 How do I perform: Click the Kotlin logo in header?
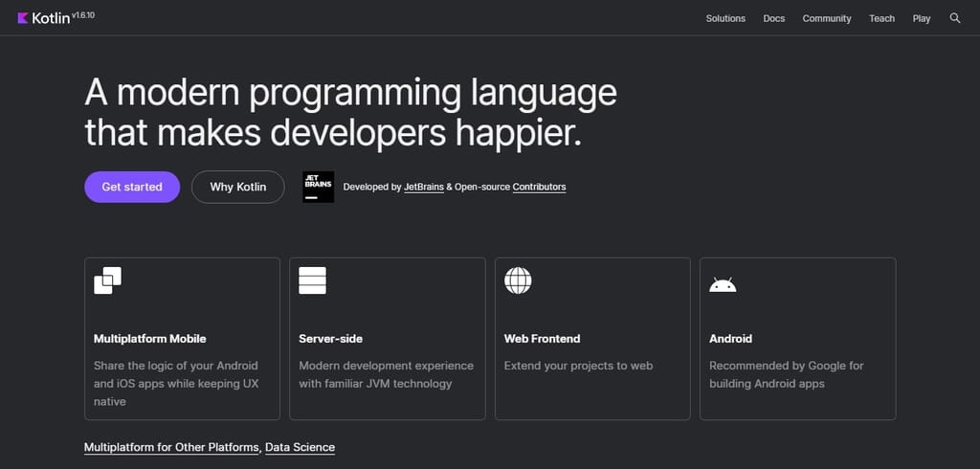(x=44, y=18)
